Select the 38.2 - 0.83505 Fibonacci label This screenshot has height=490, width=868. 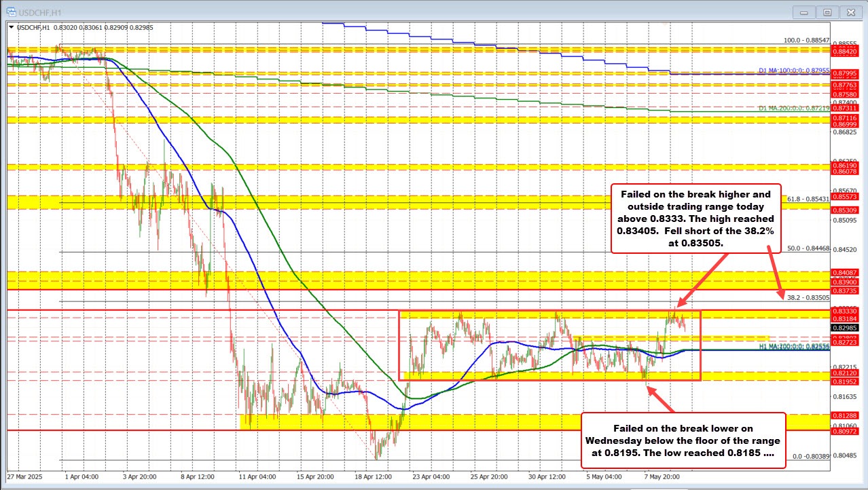tap(808, 297)
